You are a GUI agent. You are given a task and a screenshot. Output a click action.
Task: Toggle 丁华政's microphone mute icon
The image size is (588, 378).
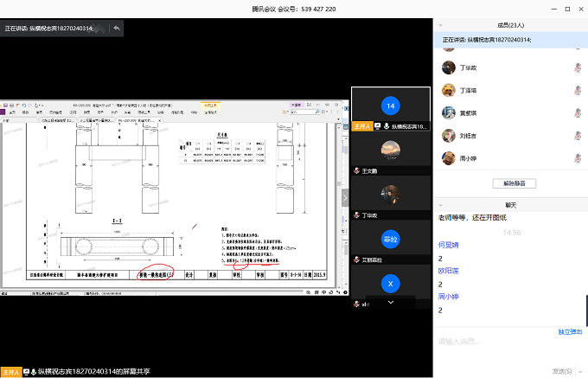click(x=577, y=67)
